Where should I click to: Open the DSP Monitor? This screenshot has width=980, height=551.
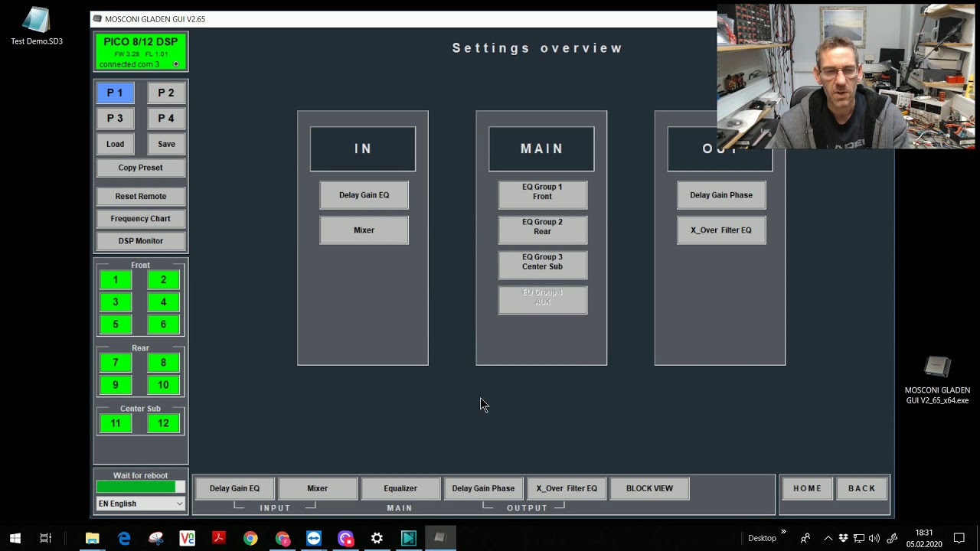[x=140, y=240]
